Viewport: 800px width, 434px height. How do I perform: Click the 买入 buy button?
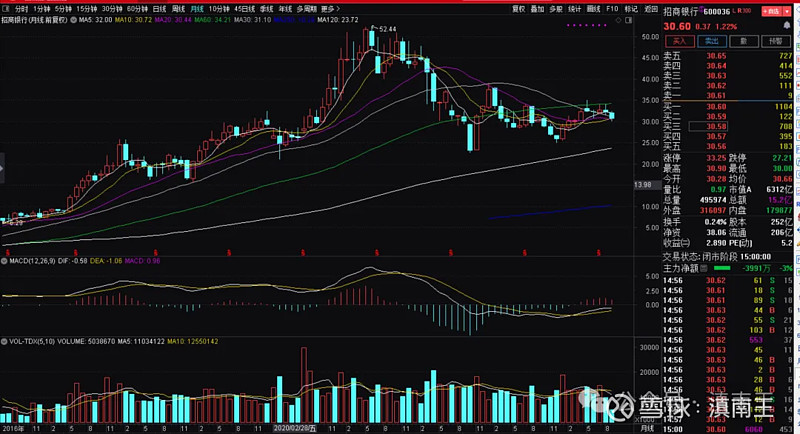pyautogui.click(x=680, y=41)
